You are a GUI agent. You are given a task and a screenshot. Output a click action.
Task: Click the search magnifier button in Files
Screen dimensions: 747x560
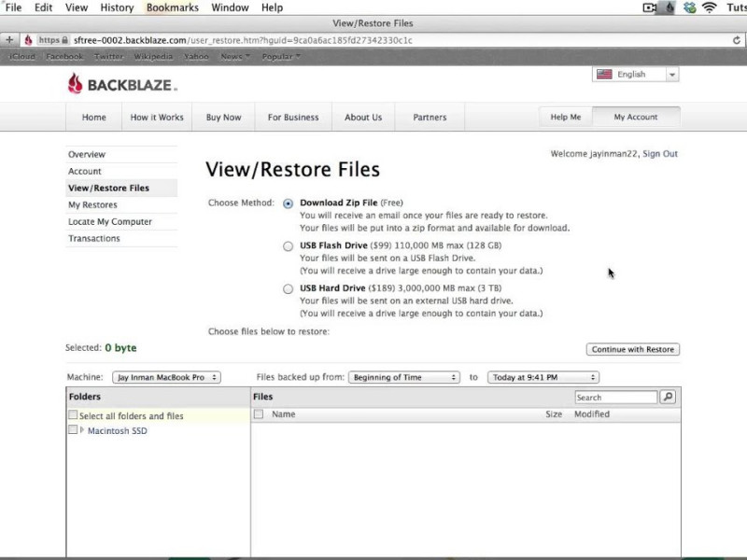pyautogui.click(x=668, y=397)
